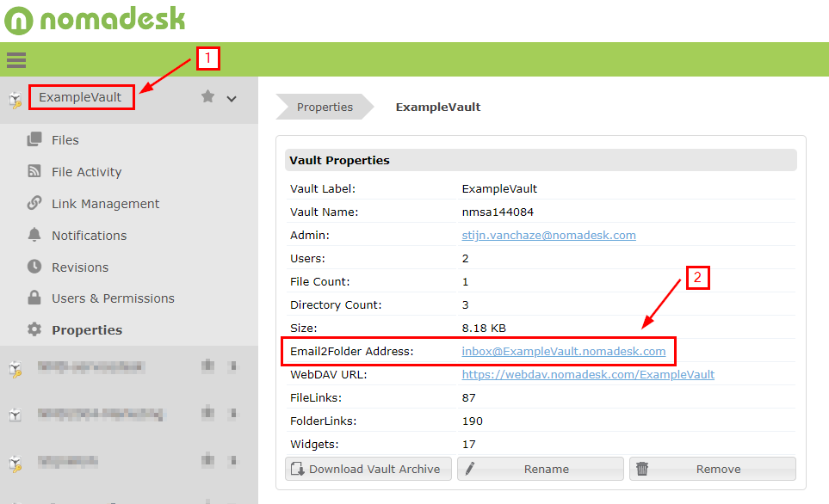This screenshot has height=504, width=829.
Task: Click the Users value 2
Action: tap(465, 258)
